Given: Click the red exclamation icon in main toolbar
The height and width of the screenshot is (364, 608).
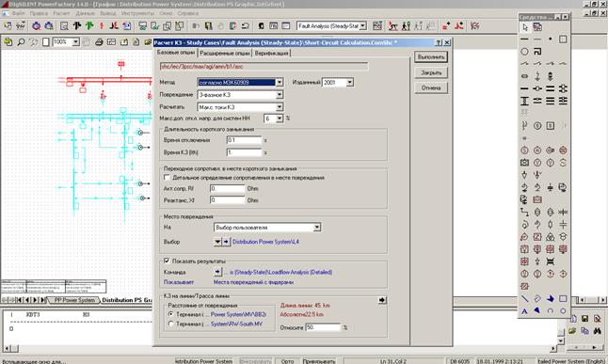Looking at the screenshot, I should (102, 26).
